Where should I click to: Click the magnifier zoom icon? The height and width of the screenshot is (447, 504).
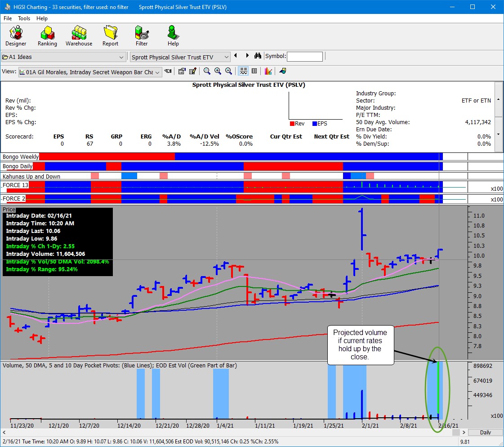coord(207,71)
